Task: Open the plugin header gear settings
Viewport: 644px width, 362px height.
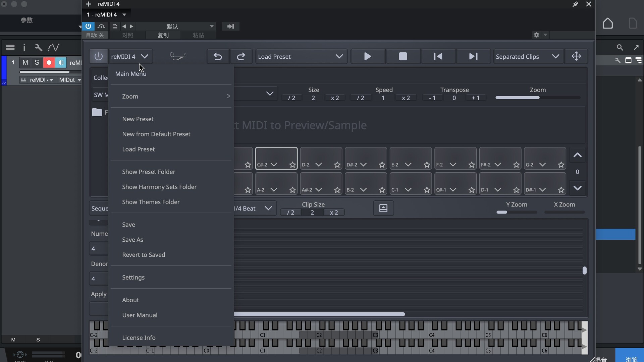Action: coord(537,35)
